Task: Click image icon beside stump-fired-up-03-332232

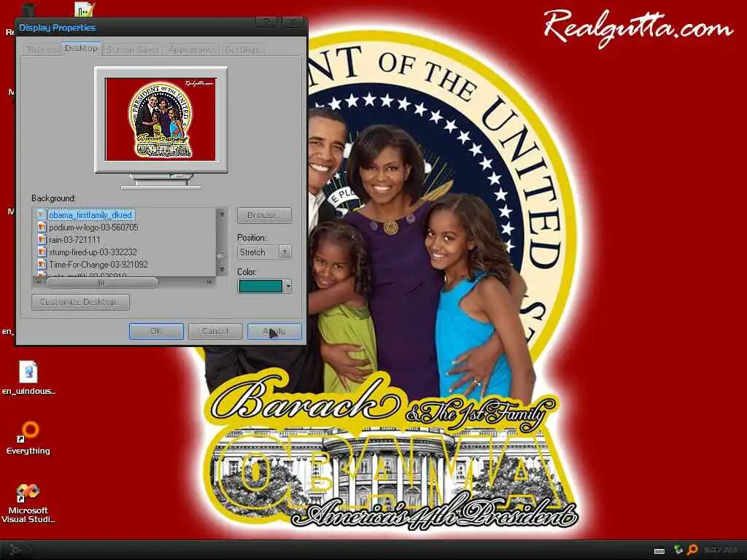Action: click(x=42, y=252)
